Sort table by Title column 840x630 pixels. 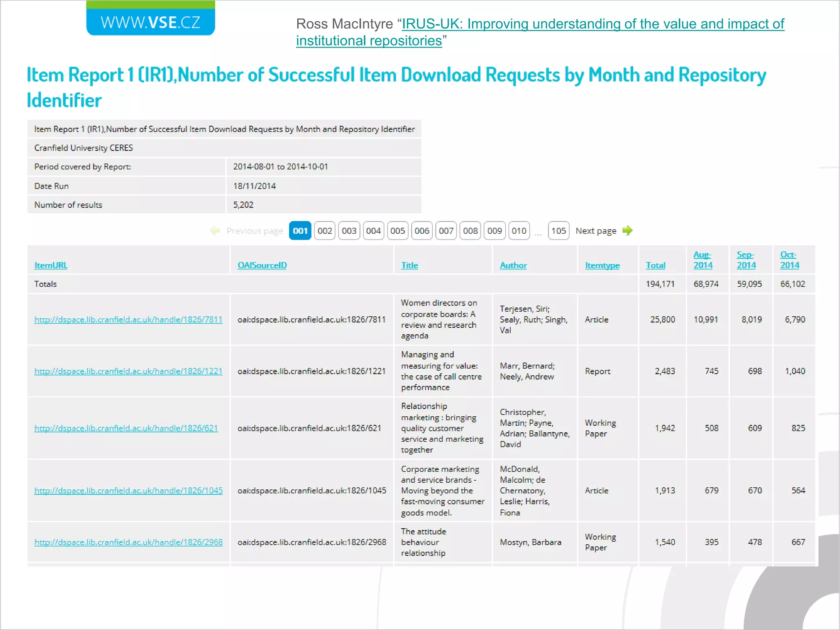coord(409,265)
